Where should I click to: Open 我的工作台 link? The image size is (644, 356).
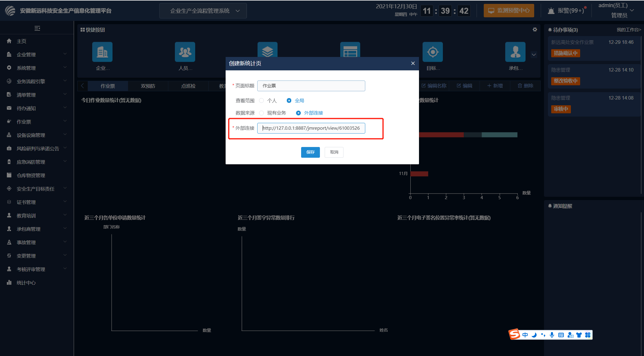[629, 30]
